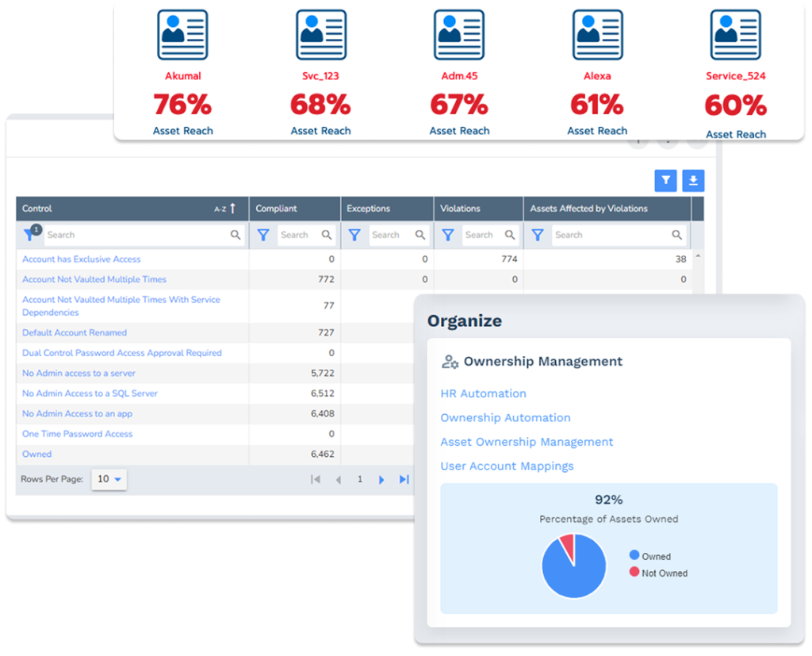Open the User Account Mappings link

tap(507, 466)
